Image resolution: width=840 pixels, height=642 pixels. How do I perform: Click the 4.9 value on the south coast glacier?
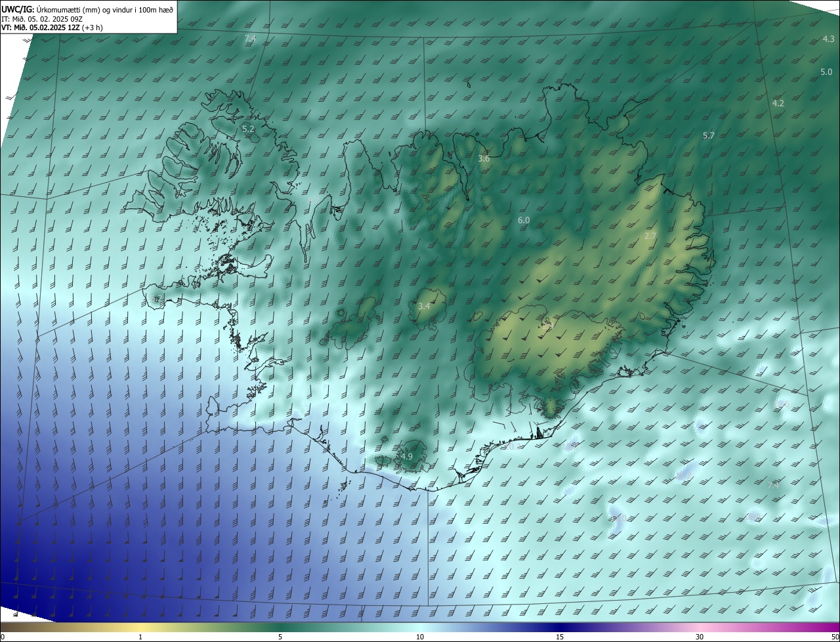(x=406, y=456)
